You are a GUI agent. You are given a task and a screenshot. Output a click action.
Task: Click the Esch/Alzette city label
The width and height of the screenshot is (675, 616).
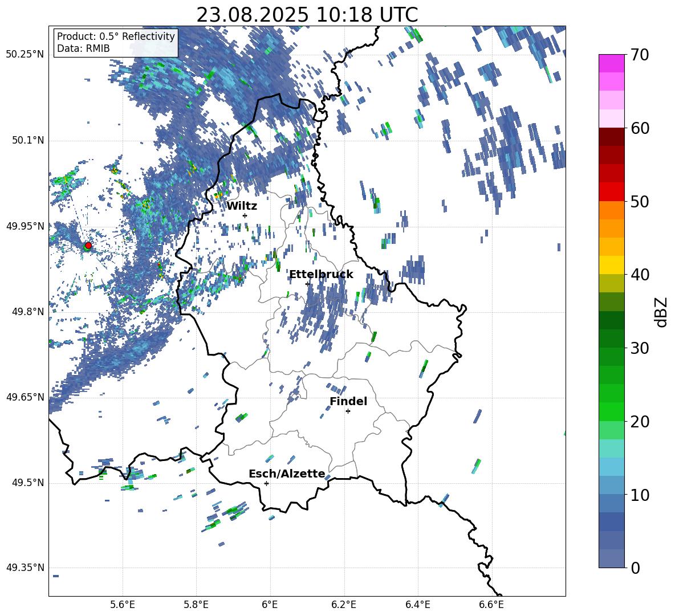287,474
